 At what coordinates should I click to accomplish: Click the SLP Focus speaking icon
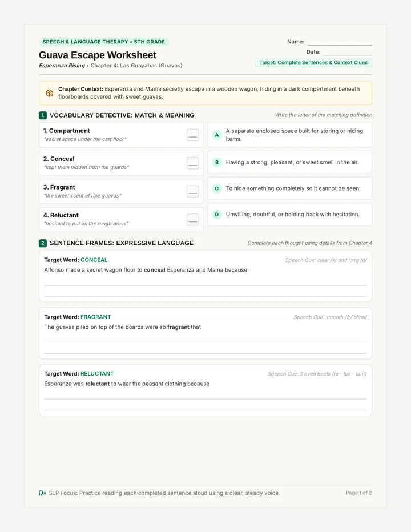click(42, 493)
